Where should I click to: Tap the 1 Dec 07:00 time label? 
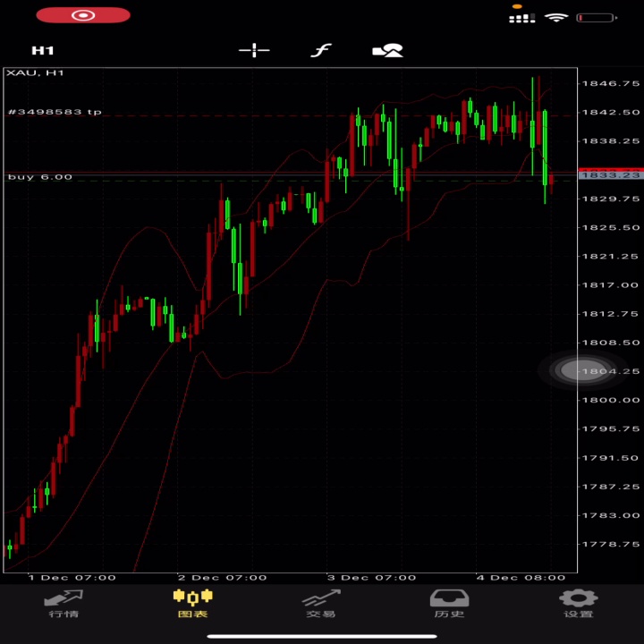(x=72, y=578)
